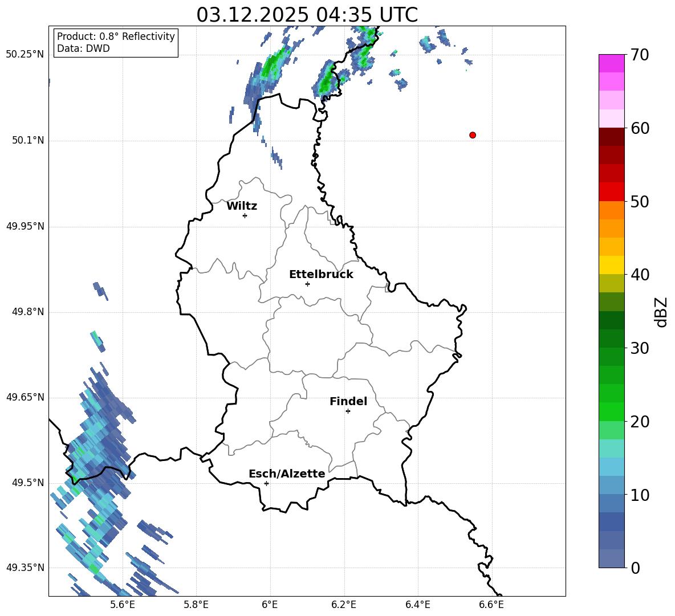Click the 70 colorbar tick label
This screenshot has height=616, width=675.
click(x=640, y=55)
